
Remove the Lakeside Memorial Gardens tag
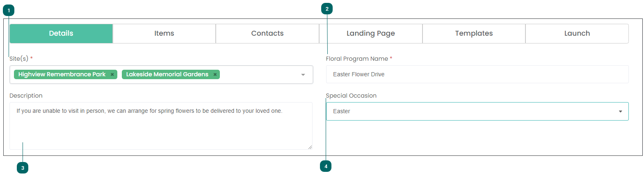coord(215,75)
